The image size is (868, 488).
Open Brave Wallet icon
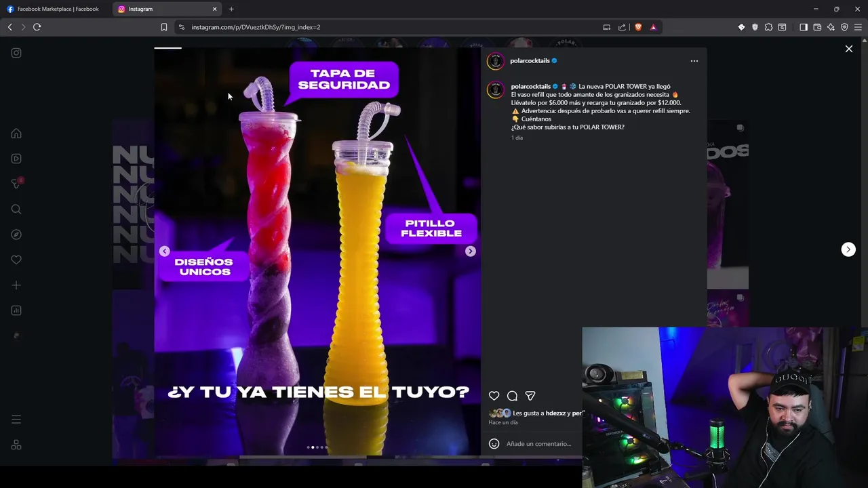(x=817, y=27)
